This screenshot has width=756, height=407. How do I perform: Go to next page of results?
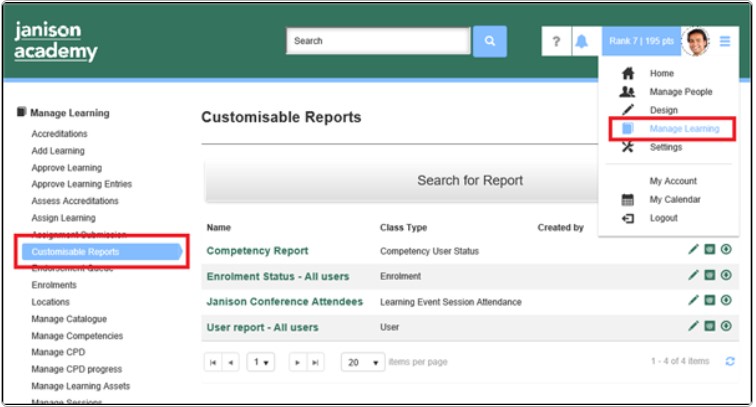(x=297, y=362)
